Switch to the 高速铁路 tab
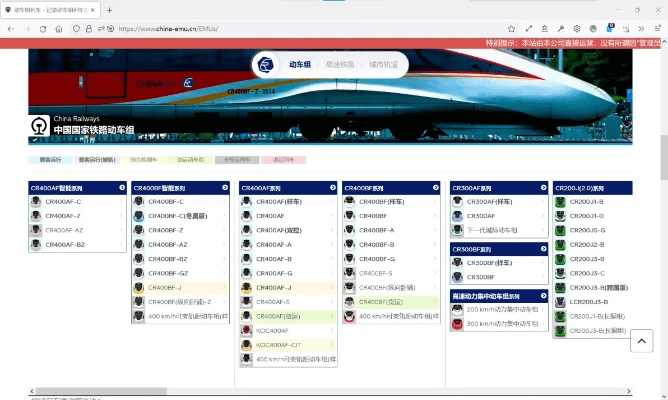Viewport: 668px width, 400px height. pyautogui.click(x=340, y=64)
